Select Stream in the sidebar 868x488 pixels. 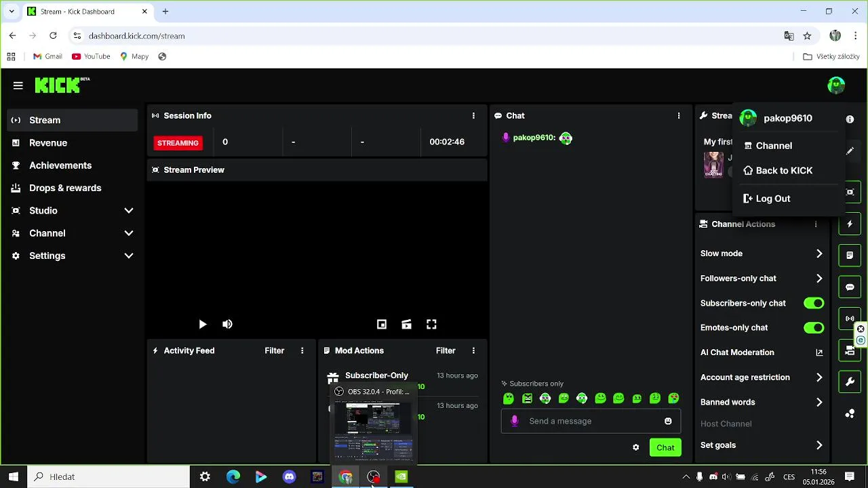coord(73,120)
